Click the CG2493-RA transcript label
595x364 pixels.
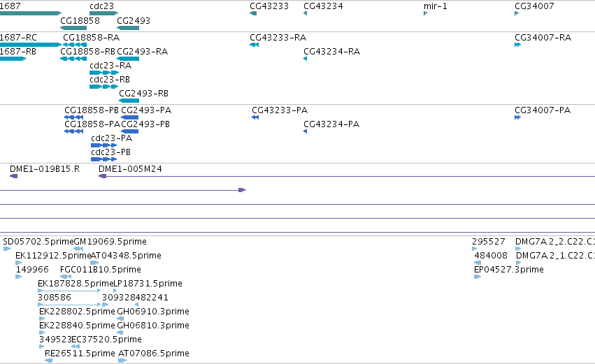[143, 52]
